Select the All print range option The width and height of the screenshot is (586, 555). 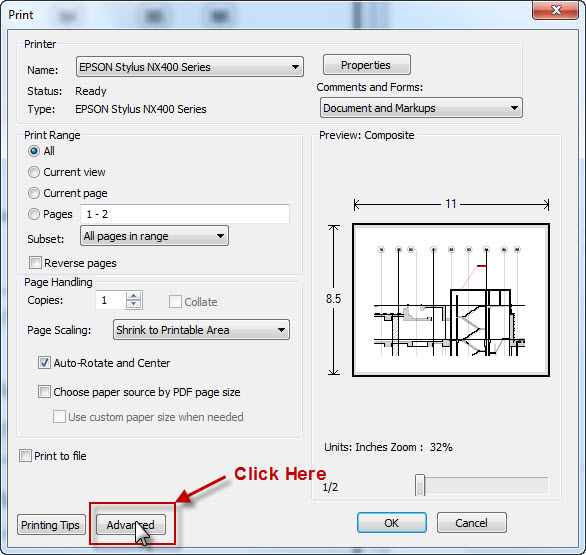click(34, 151)
